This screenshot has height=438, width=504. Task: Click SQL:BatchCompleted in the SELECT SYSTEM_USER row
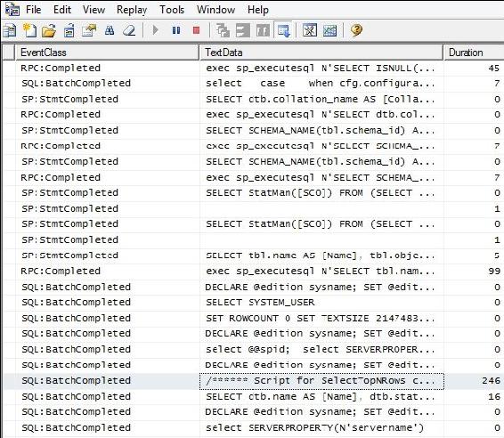tap(77, 303)
